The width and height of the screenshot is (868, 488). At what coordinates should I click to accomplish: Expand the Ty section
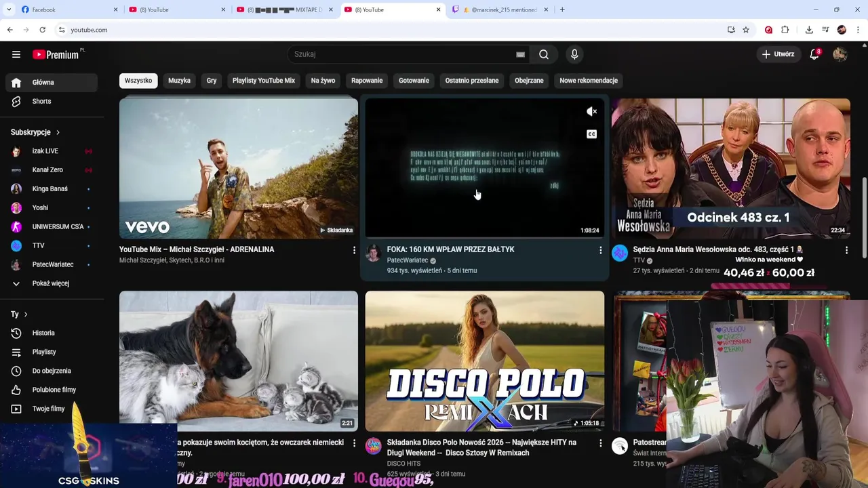pos(19,314)
